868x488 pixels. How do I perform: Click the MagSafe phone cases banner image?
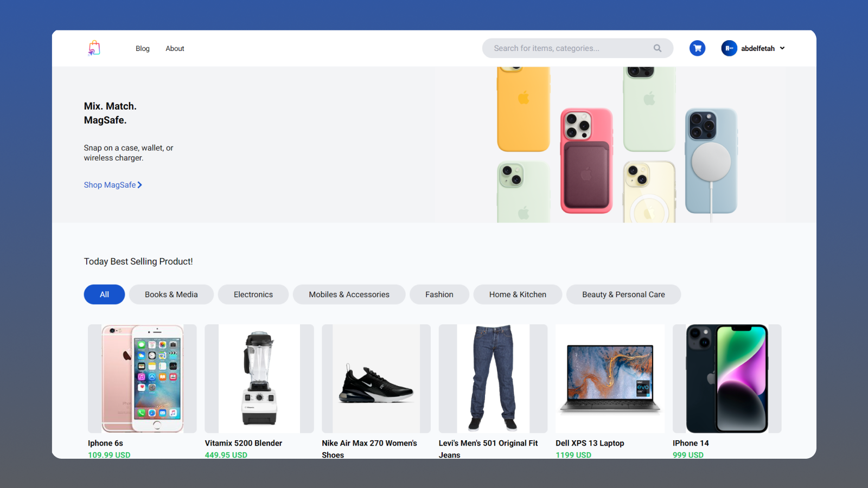617,145
